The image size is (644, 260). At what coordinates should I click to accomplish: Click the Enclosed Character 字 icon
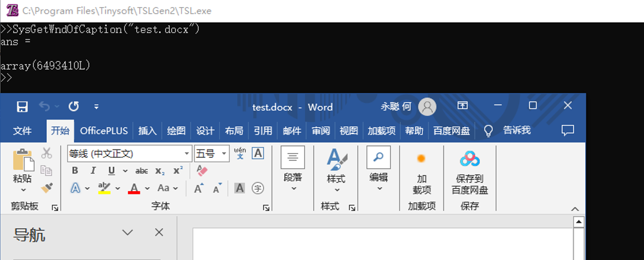[258, 189]
